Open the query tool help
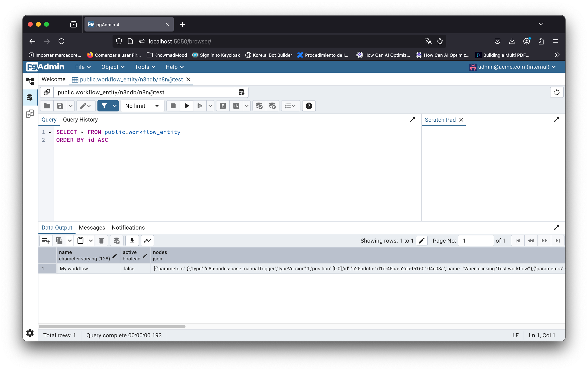The width and height of the screenshot is (588, 371). [x=309, y=106]
